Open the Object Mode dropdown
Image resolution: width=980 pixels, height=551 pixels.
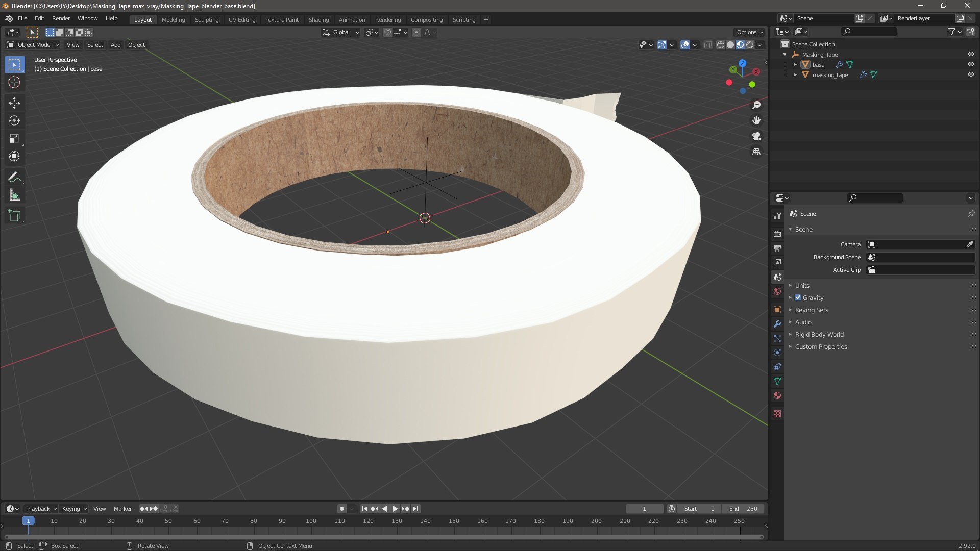click(33, 45)
